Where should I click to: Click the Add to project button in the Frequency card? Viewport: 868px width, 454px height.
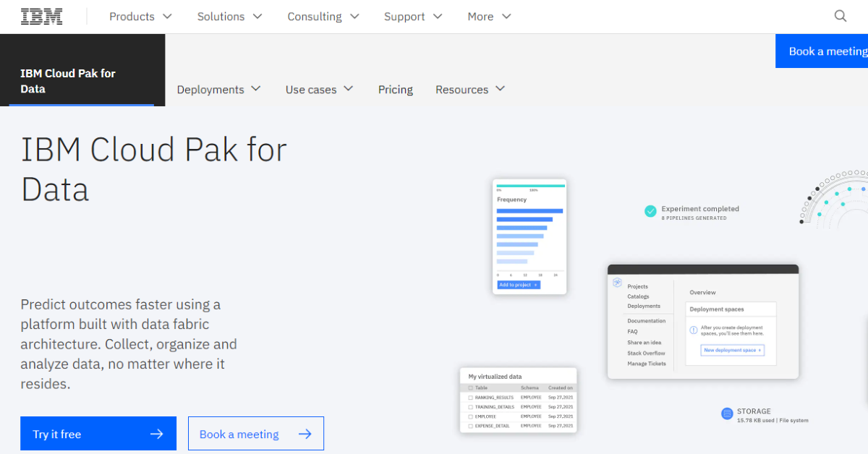coord(518,285)
